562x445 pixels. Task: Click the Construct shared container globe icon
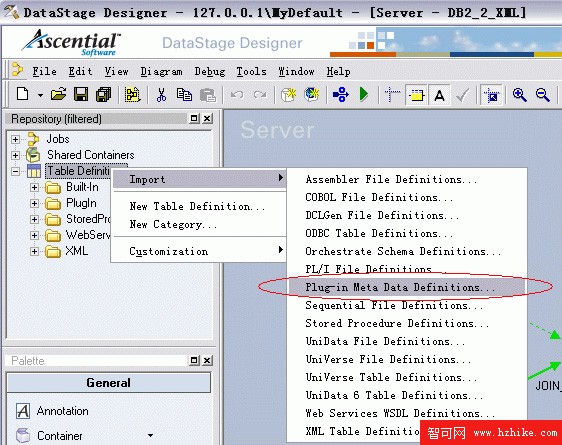(311, 95)
